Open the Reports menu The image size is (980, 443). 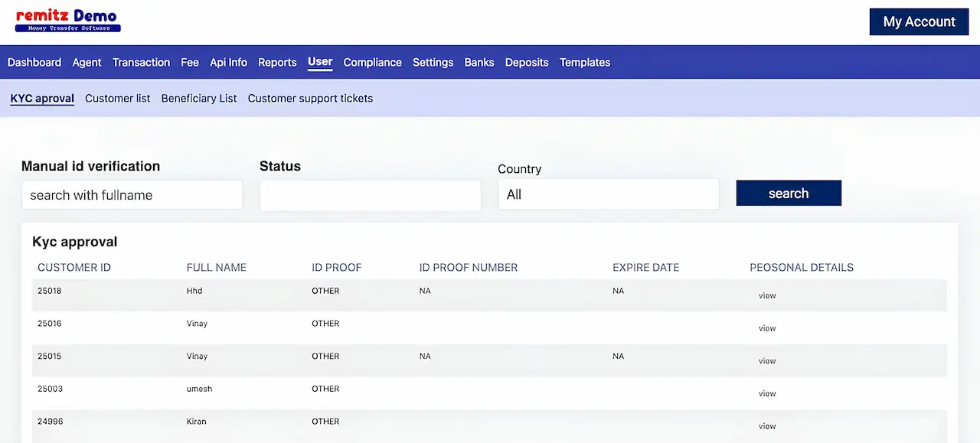[277, 63]
